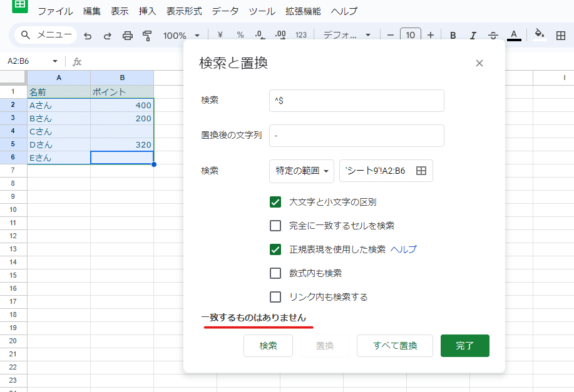This screenshot has height=392, width=574.
Task: Click the fx formula bar icon
Action: pos(77,61)
